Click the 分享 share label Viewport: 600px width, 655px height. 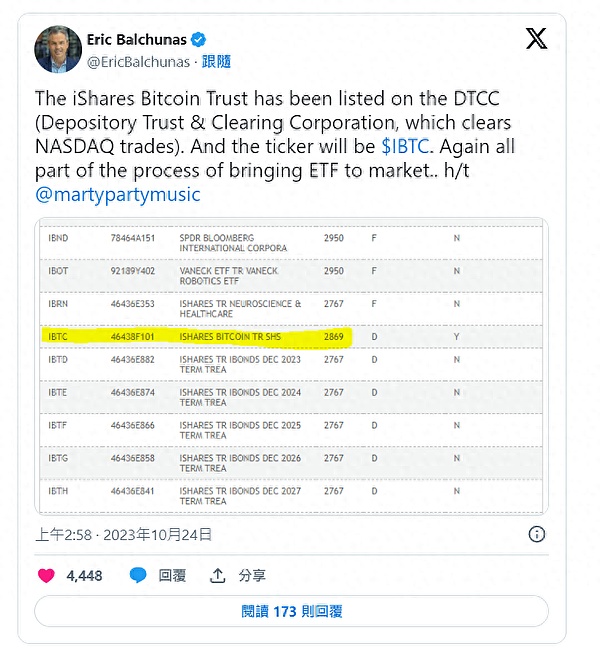coord(252,575)
